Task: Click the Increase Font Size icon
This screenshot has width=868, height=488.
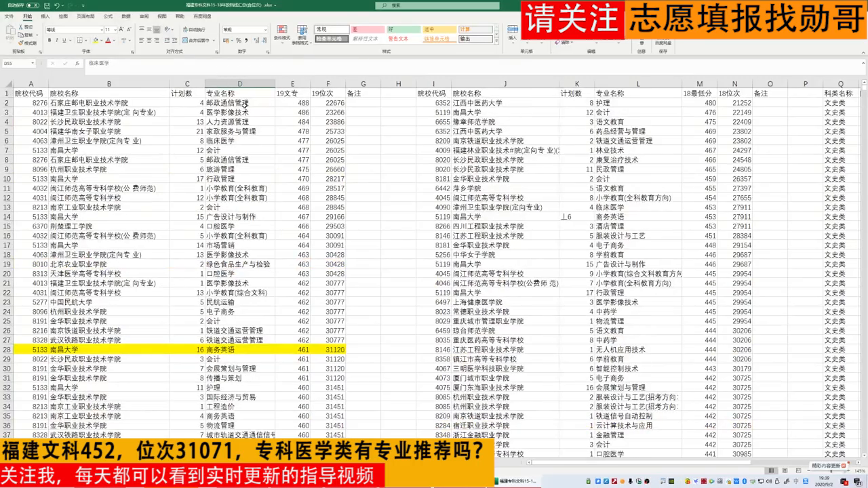Action: coord(121,29)
